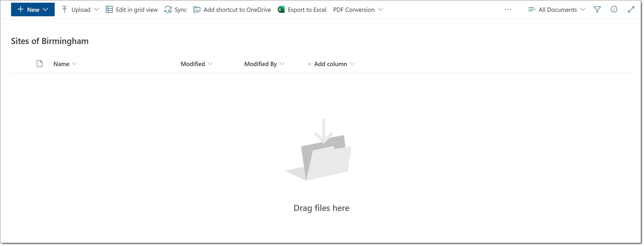The width and height of the screenshot is (644, 246).
Task: Click the file type column icon
Action: [40, 64]
